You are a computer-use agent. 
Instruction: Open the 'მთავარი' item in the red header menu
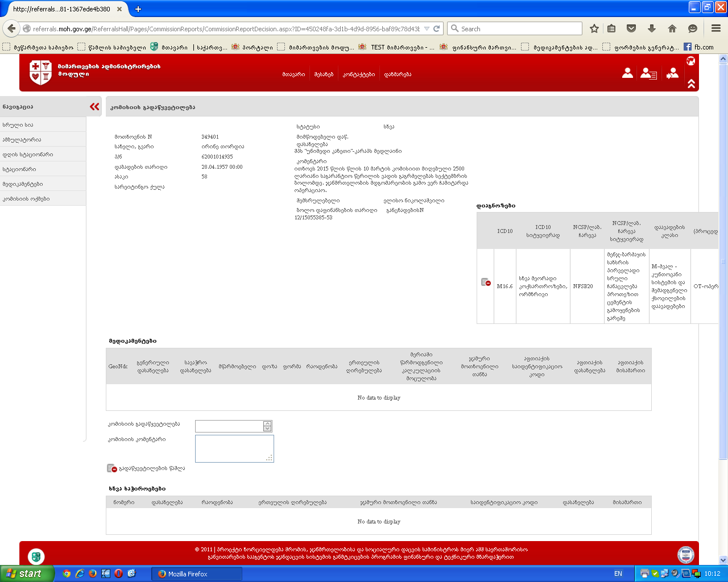tap(293, 74)
